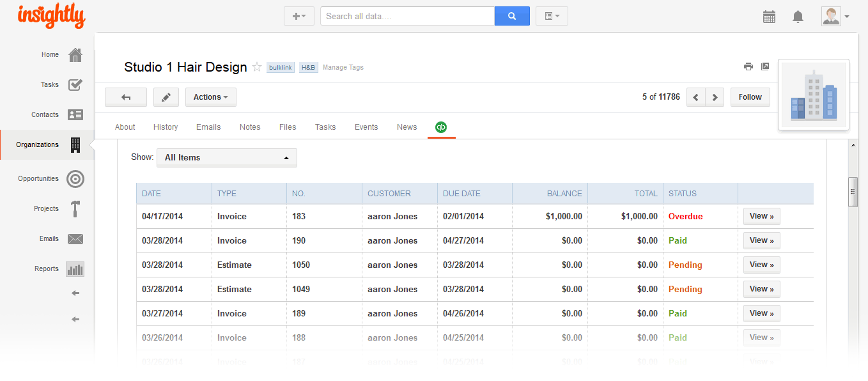Screen dimensions: 868x381
Task: View estimate 1050 details
Action: point(762,265)
